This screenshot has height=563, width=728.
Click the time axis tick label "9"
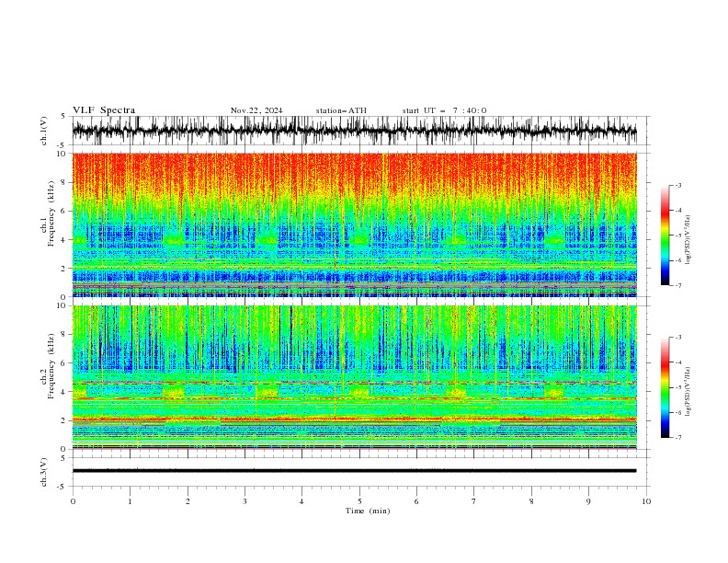[x=588, y=501]
